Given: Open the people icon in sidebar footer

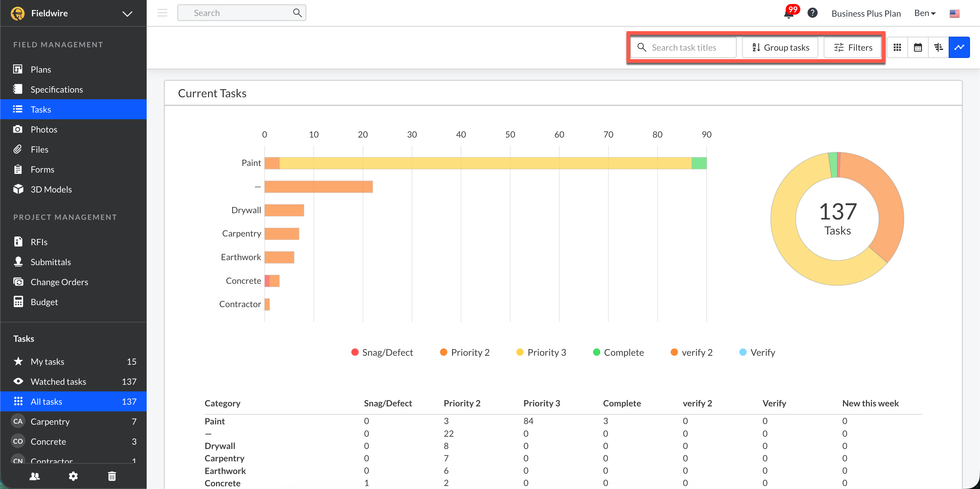Looking at the screenshot, I should click(35, 476).
